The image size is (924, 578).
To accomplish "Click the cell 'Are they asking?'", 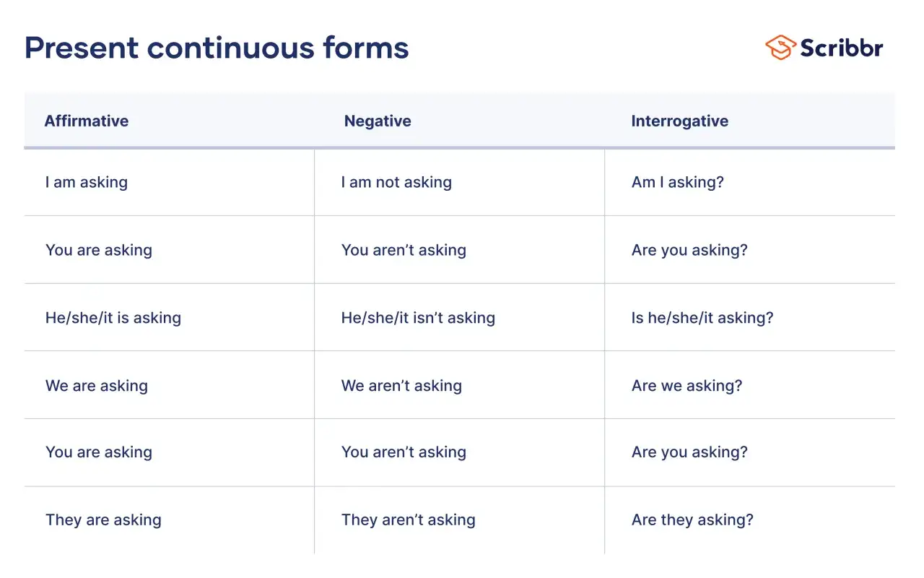I will tap(692, 520).
